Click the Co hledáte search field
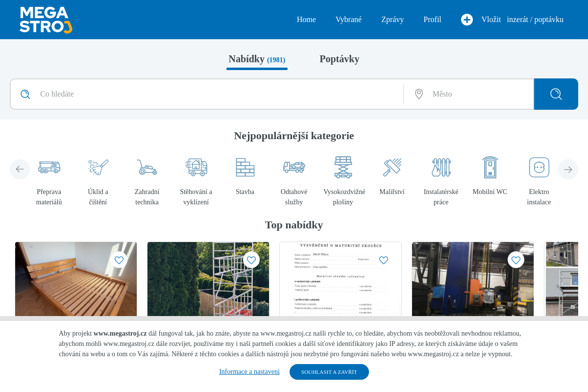Image resolution: width=588 pixels, height=392 pixels. (x=207, y=94)
